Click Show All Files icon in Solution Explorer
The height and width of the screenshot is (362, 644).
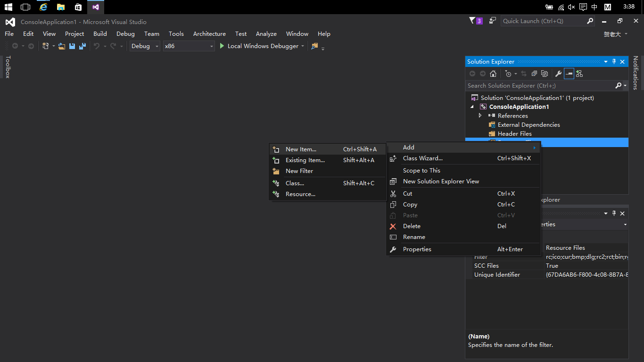(545, 74)
